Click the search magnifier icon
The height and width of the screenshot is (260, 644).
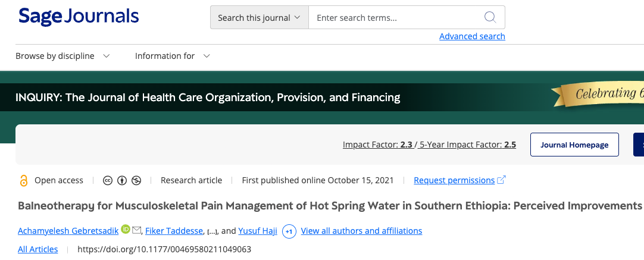coord(490,17)
